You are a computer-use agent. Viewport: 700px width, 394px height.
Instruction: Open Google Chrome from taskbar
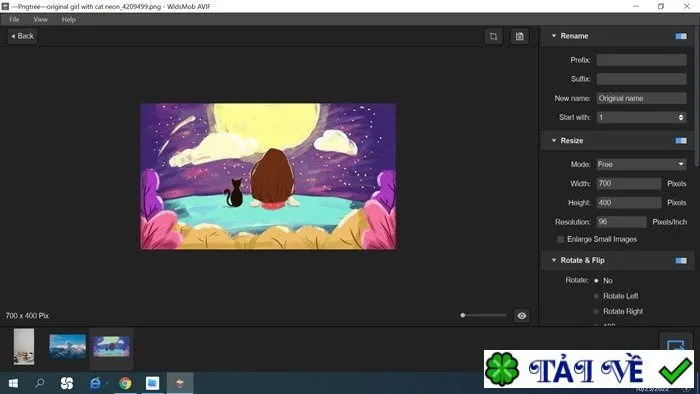point(125,383)
